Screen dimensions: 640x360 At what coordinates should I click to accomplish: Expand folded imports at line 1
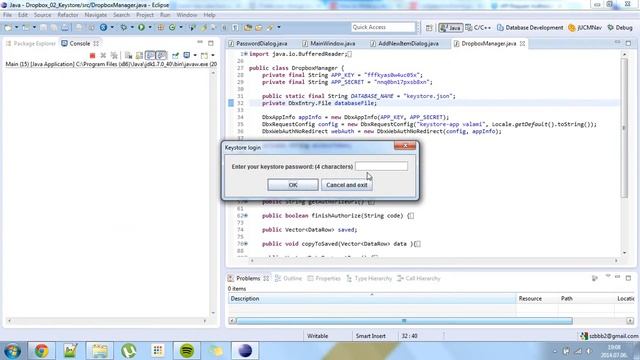246,54
